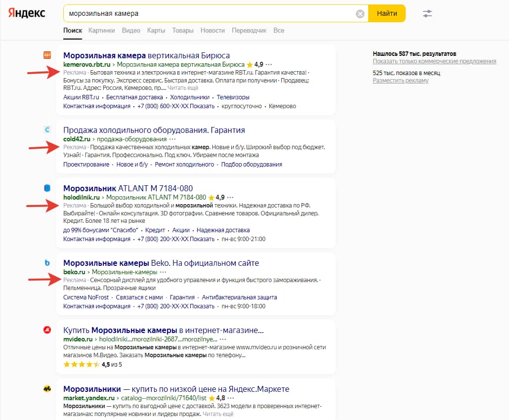Image resolution: width=509 pixels, height=420 pixels.
Task: Expand market.yandex snippet via Читать ещё
Action: tap(218, 414)
